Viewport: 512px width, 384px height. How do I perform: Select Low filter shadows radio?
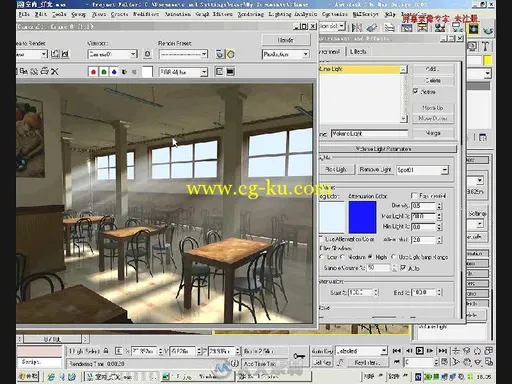pos(322,257)
